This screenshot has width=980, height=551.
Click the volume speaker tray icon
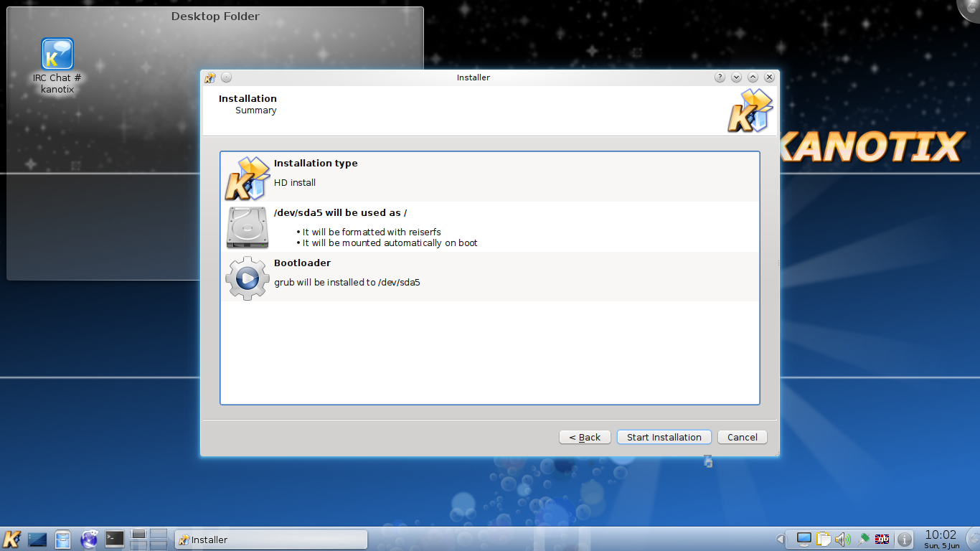coord(843,539)
